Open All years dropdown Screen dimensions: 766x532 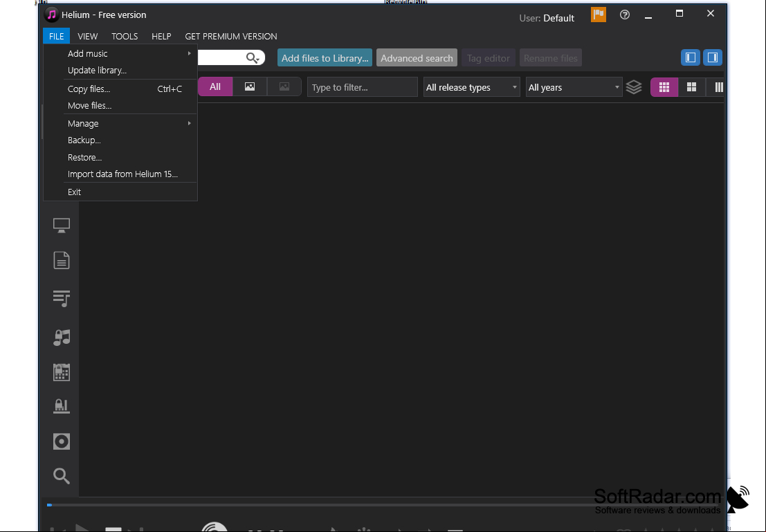click(574, 87)
